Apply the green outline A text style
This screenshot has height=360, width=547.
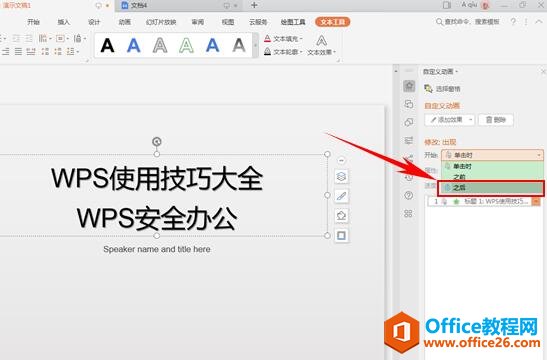(x=186, y=45)
